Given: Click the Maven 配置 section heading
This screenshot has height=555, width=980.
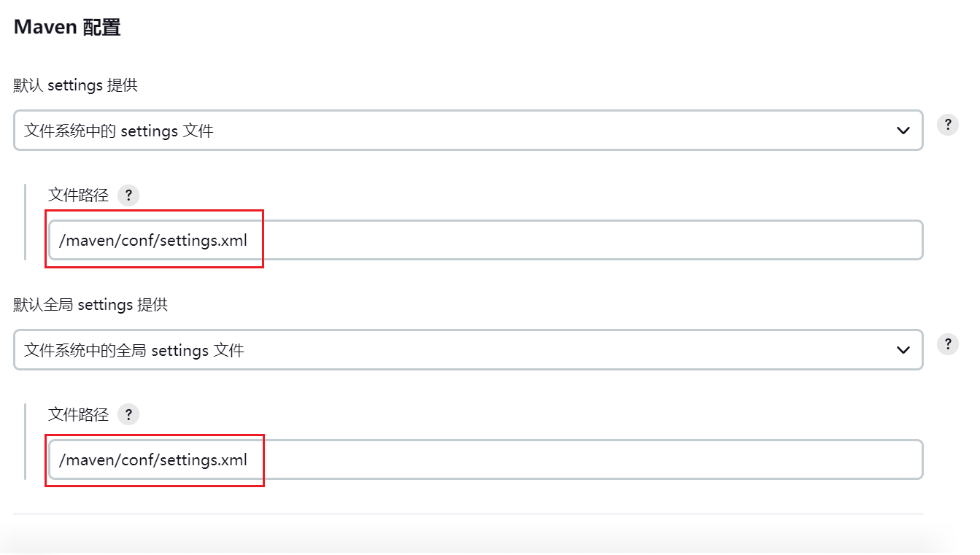Looking at the screenshot, I should click(x=67, y=27).
